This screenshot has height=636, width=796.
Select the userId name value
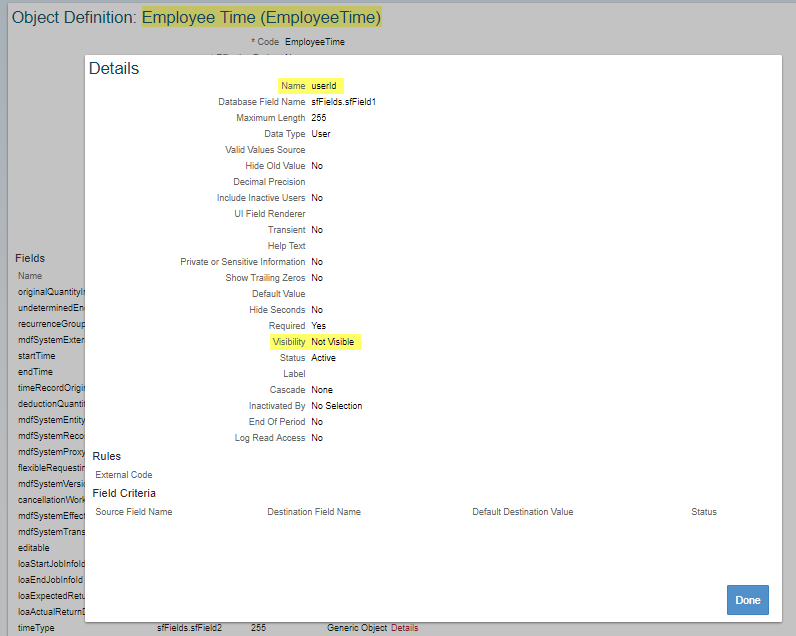(x=323, y=86)
